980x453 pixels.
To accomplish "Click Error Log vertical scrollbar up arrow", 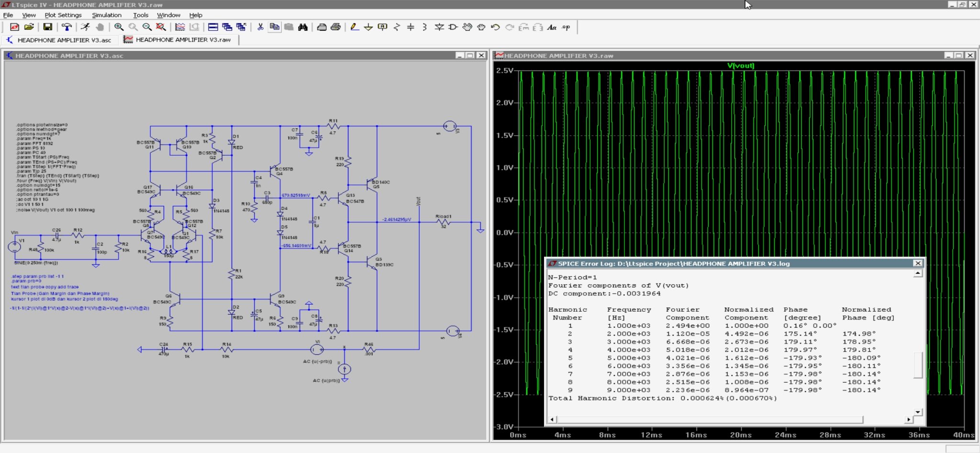I will pos(918,273).
